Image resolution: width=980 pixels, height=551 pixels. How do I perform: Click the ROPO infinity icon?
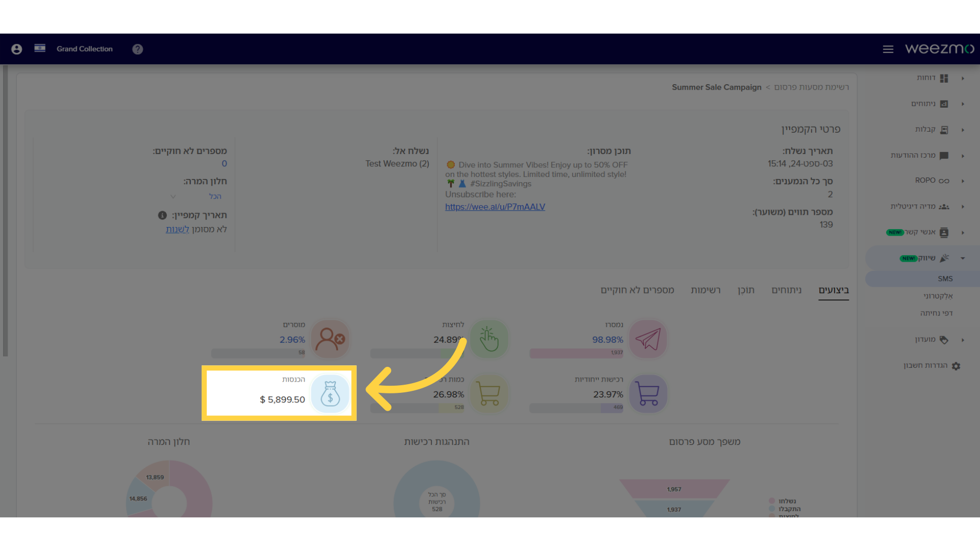[x=944, y=181]
